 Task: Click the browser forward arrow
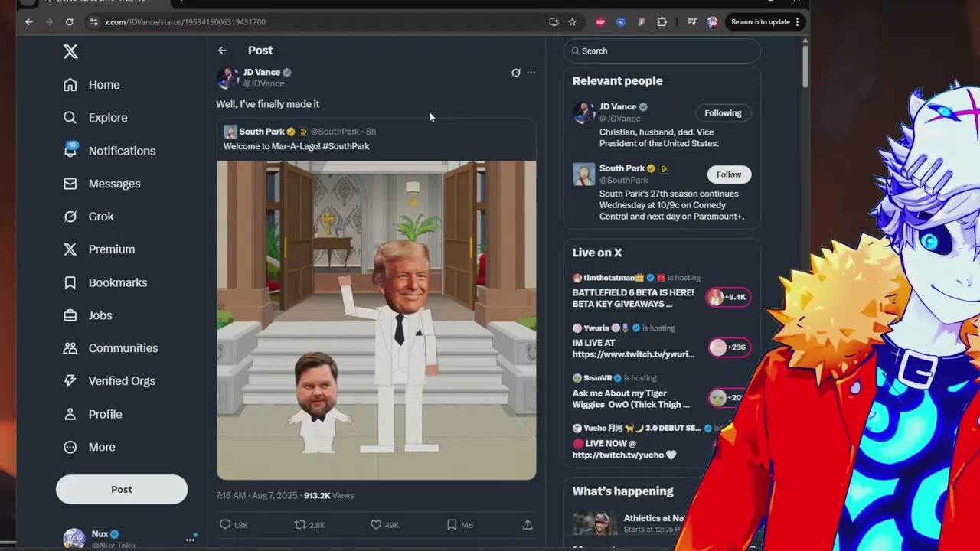(49, 22)
